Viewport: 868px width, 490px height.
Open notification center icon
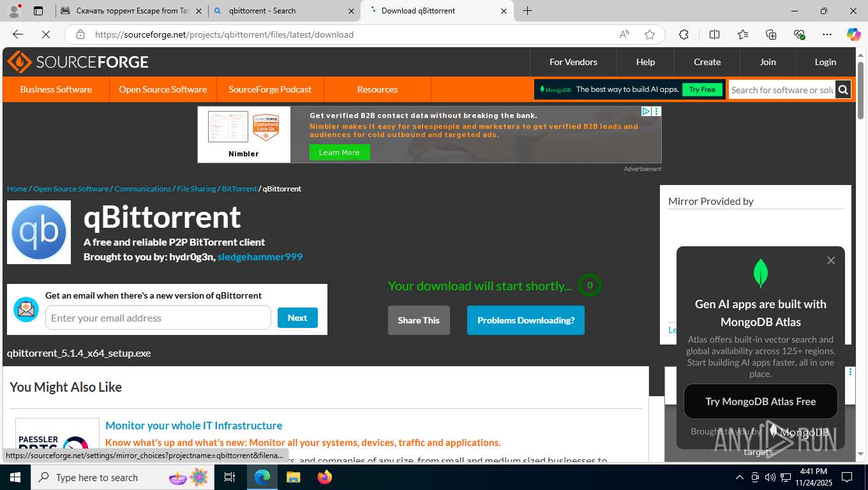point(847,477)
